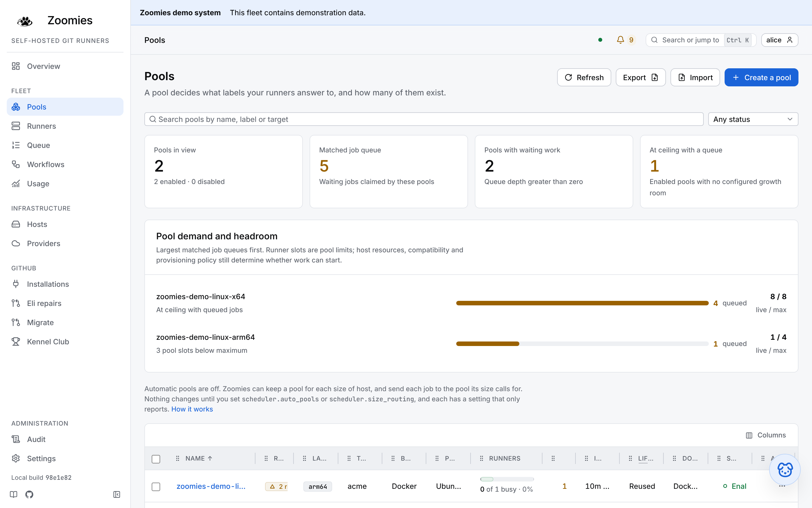
Task: Click the green status dot in header
Action: click(600, 40)
